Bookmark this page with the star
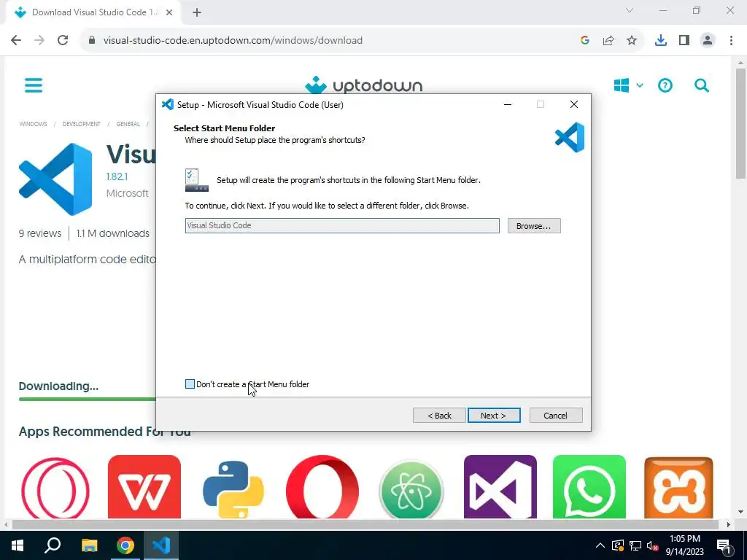The height and width of the screenshot is (560, 747). coord(632,41)
